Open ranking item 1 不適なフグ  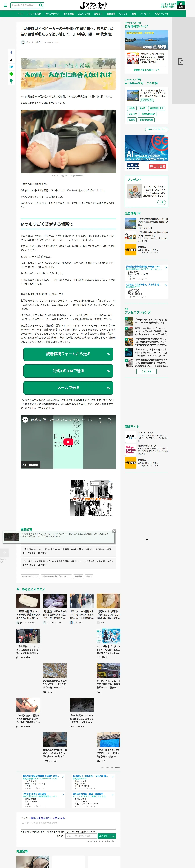point(146,321)
